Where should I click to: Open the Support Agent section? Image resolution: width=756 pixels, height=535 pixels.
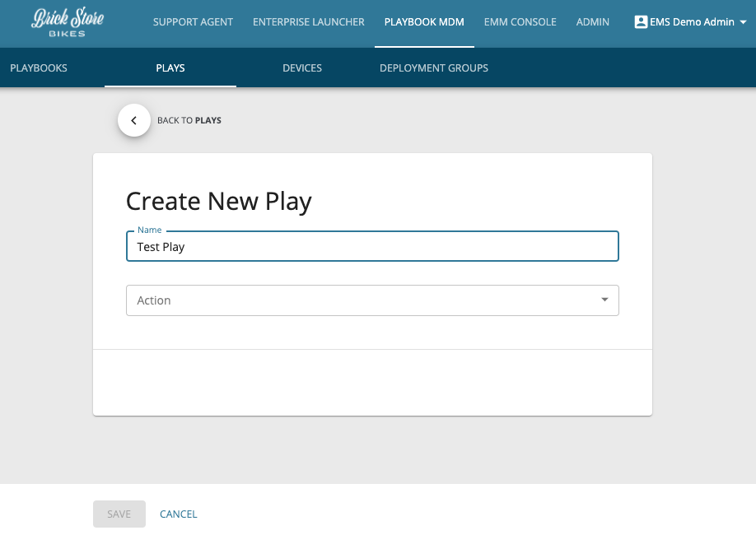point(193,22)
